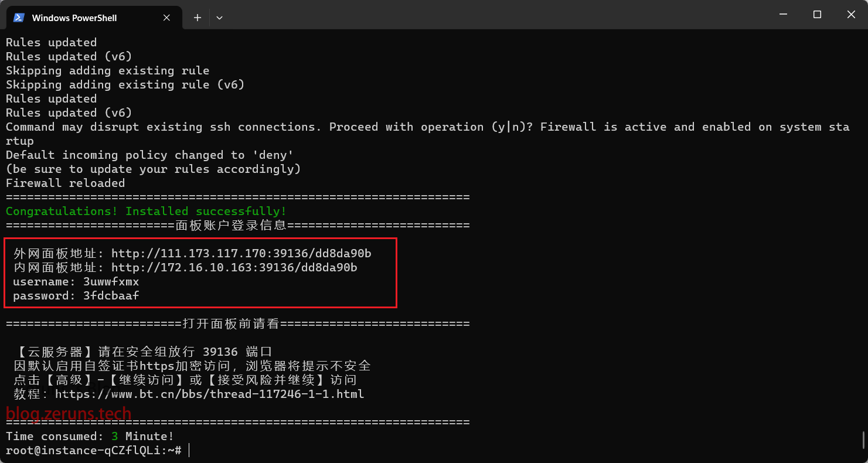868x463 pixels.
Task: Click the green Congratulations success message
Action: [146, 212]
